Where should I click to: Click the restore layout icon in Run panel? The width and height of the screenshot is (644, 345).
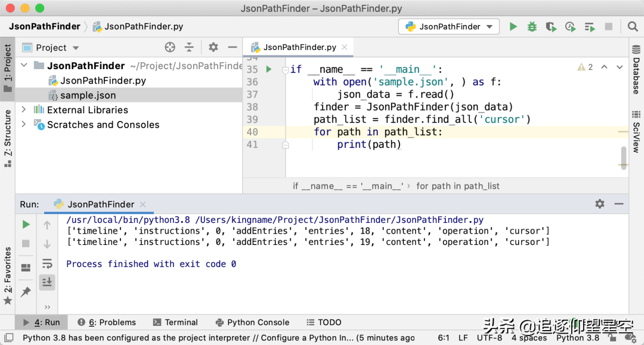(x=26, y=268)
